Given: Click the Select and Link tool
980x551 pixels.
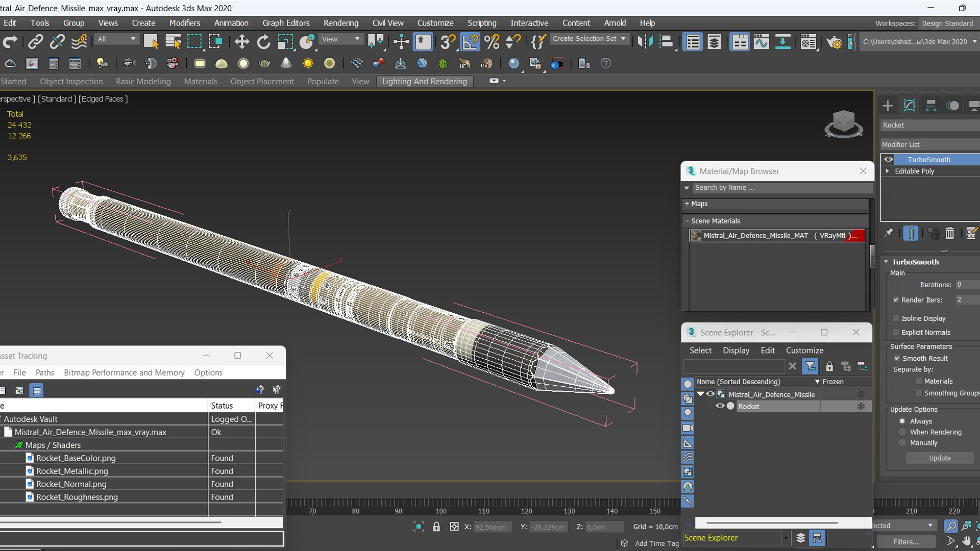Looking at the screenshot, I should (35, 41).
